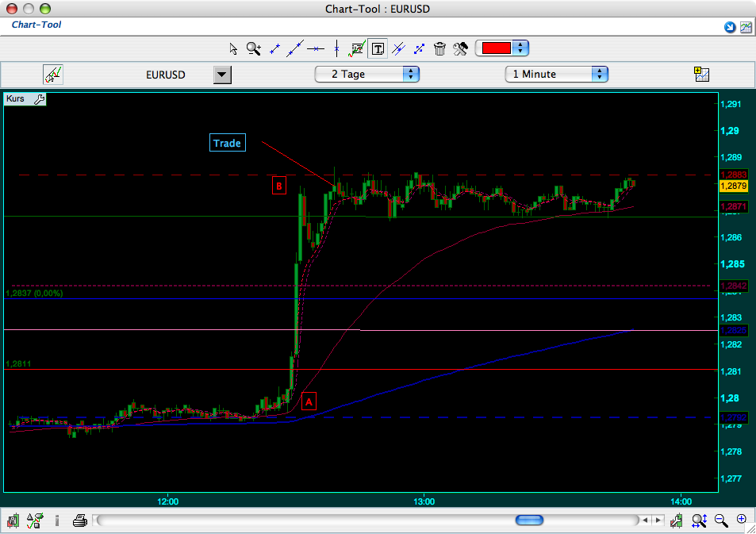Activate the zoom magnifier tool
The width and height of the screenshot is (756, 534).
tap(254, 48)
